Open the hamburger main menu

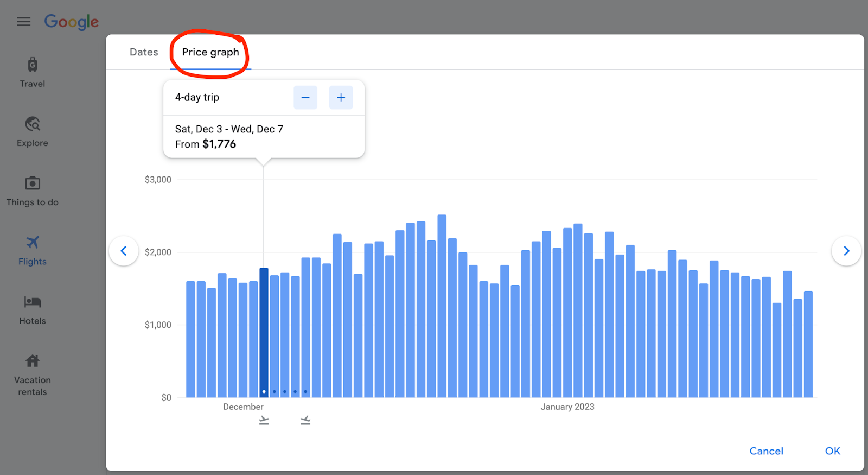click(23, 22)
